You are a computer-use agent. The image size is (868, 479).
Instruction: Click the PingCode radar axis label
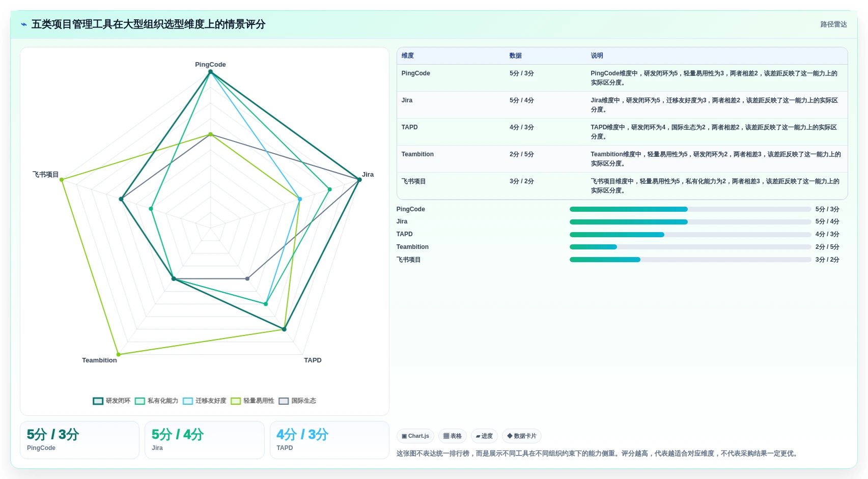point(210,65)
